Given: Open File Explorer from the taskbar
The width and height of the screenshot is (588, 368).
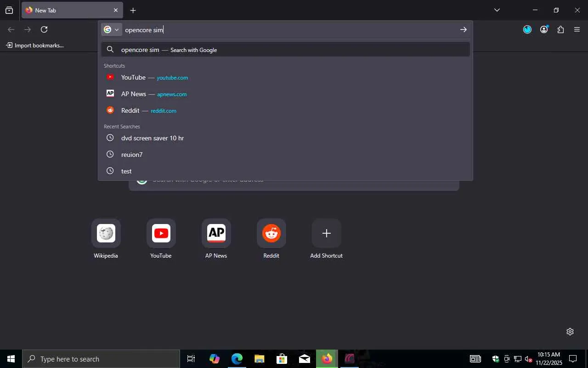Looking at the screenshot, I should coord(259,359).
